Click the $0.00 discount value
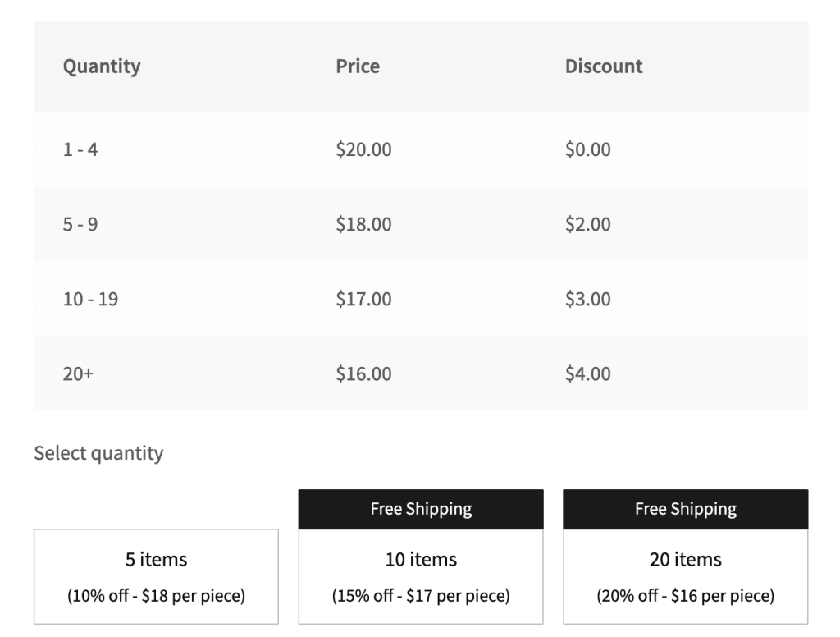 [x=587, y=149]
